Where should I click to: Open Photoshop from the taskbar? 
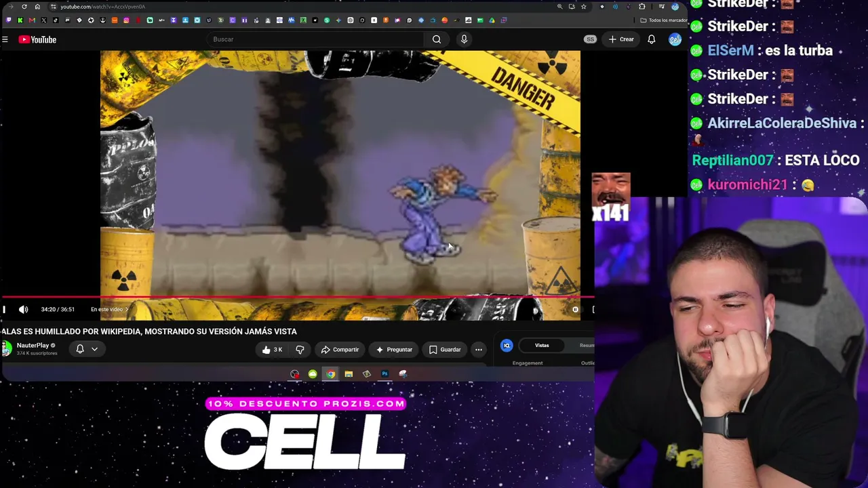click(384, 374)
